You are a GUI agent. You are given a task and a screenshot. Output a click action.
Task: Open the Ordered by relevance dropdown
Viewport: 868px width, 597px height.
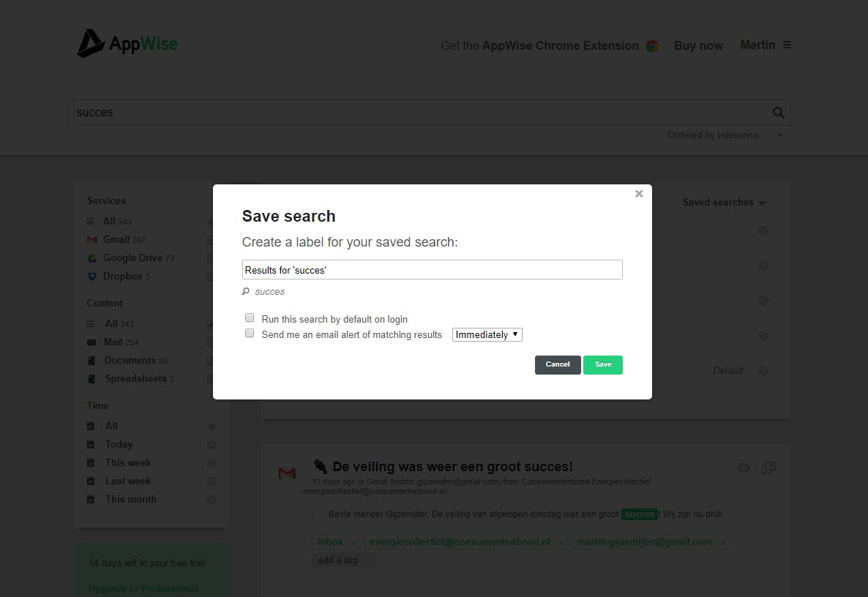click(725, 135)
